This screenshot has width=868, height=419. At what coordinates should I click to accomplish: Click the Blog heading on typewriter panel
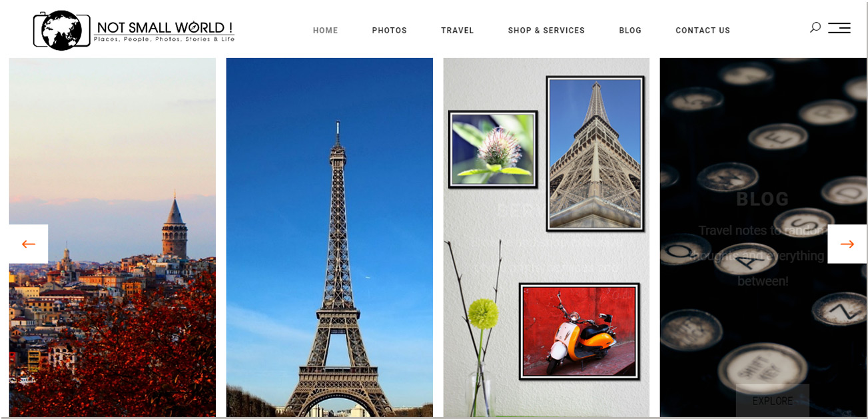pos(762,199)
